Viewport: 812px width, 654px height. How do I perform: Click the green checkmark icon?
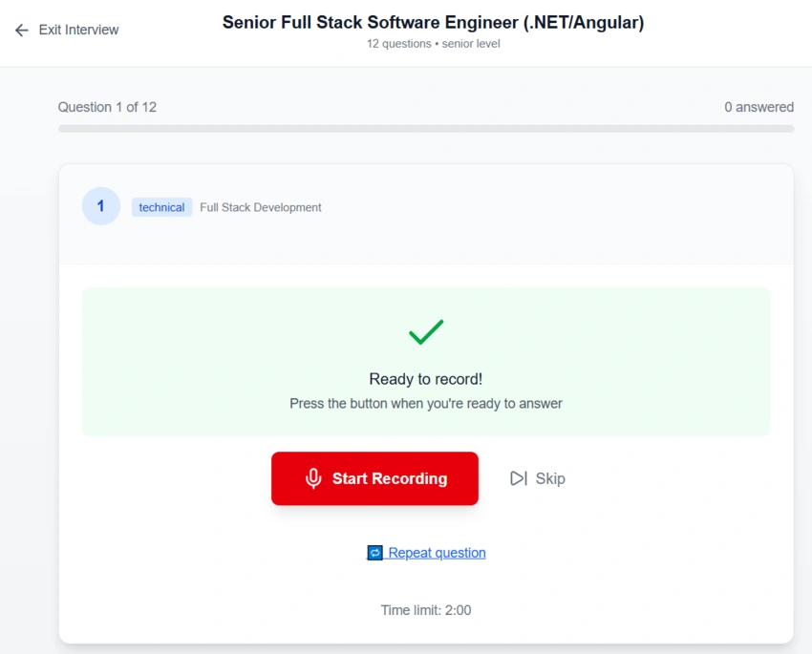coord(426,331)
